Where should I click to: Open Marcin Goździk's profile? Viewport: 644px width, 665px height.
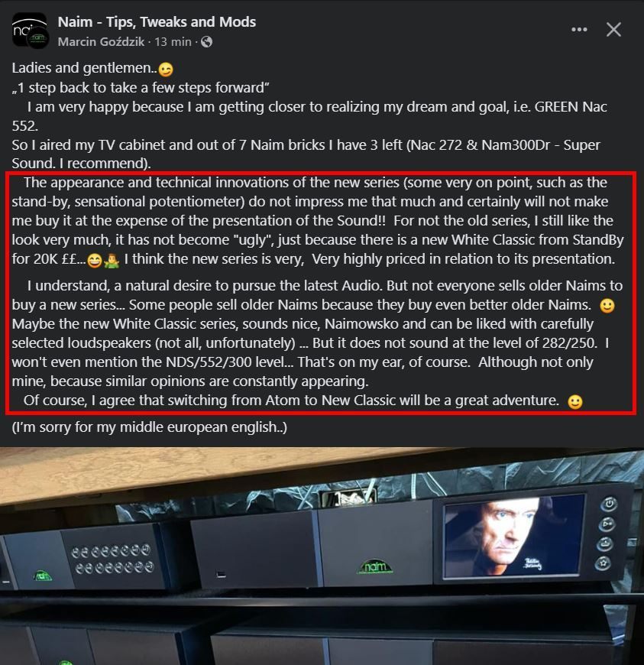101,41
